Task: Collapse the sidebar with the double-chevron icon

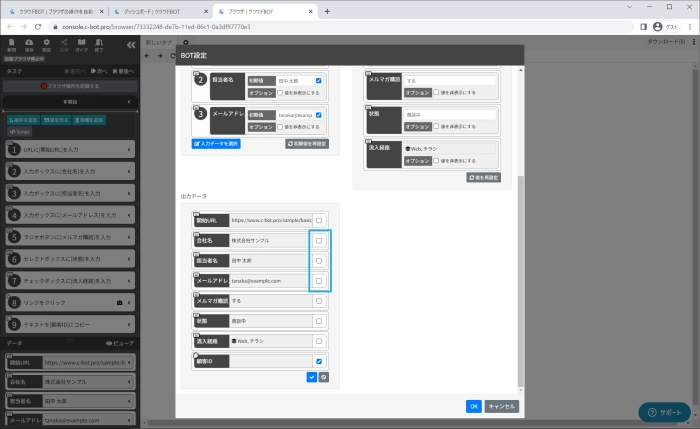Action: [130, 45]
